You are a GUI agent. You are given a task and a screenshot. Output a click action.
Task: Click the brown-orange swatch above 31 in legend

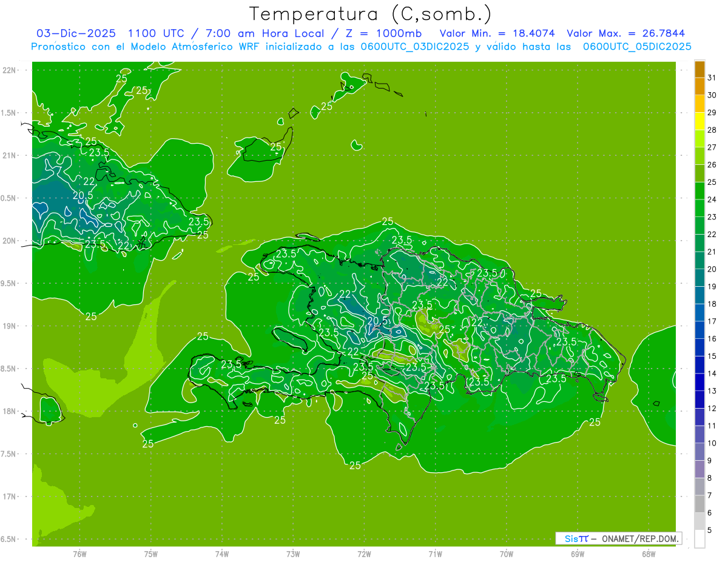[699, 69]
